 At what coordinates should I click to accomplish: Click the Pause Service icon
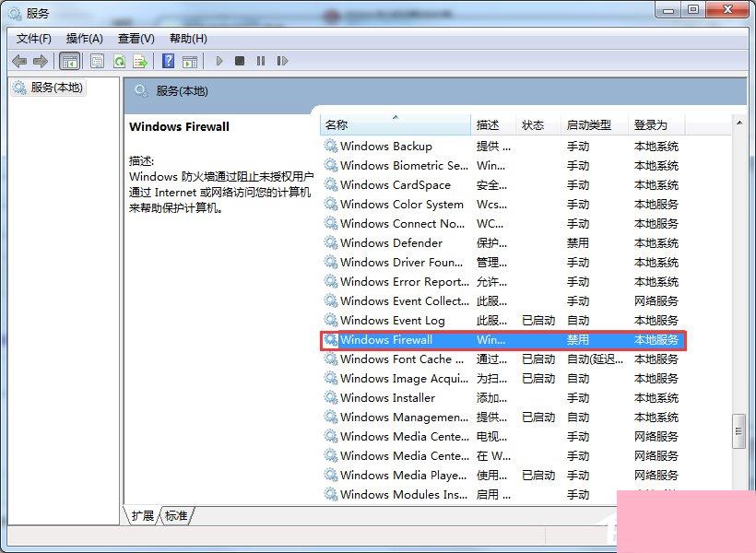coord(261,61)
